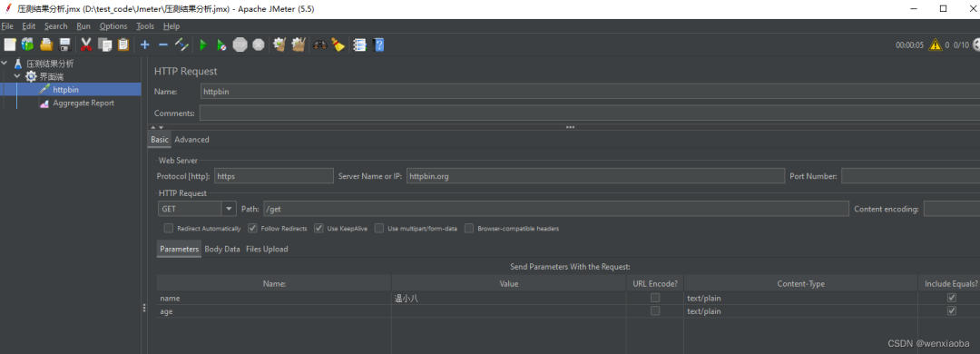Viewport: 980px width, 354px height.
Task: Click the Paste clipboard icon
Action: [x=123, y=44]
